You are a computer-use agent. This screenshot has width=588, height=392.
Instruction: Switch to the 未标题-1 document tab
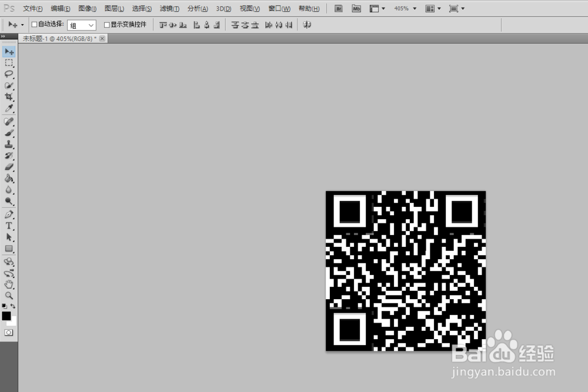point(59,39)
